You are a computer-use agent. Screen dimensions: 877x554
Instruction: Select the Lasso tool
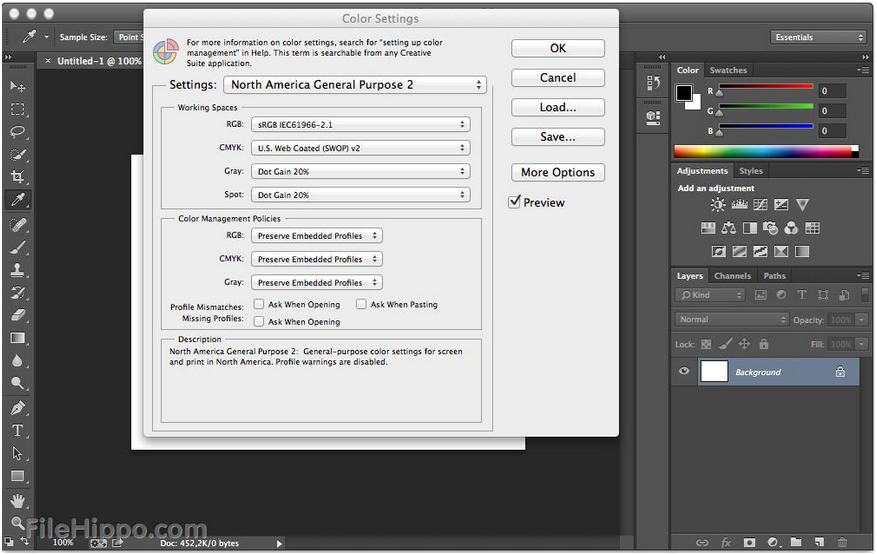(17, 132)
